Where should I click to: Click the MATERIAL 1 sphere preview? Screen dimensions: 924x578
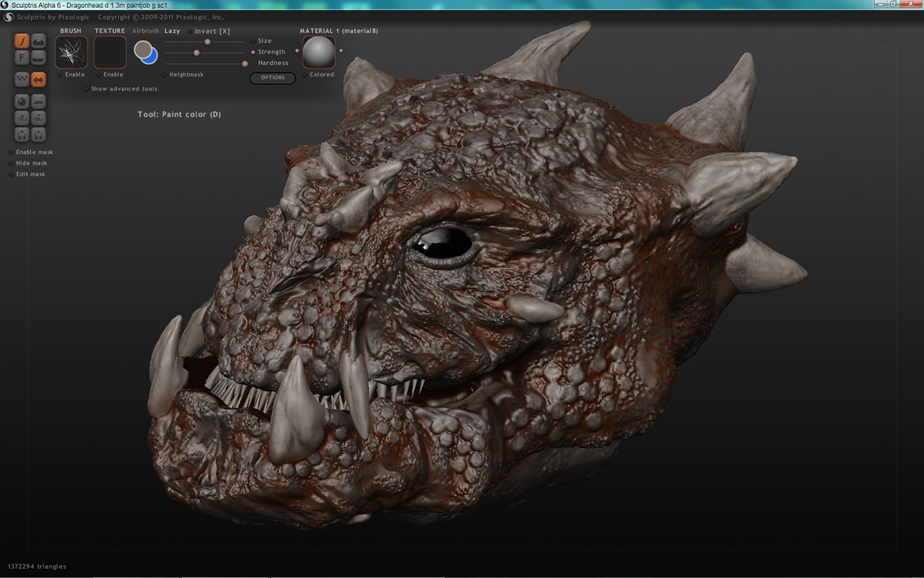(x=318, y=52)
